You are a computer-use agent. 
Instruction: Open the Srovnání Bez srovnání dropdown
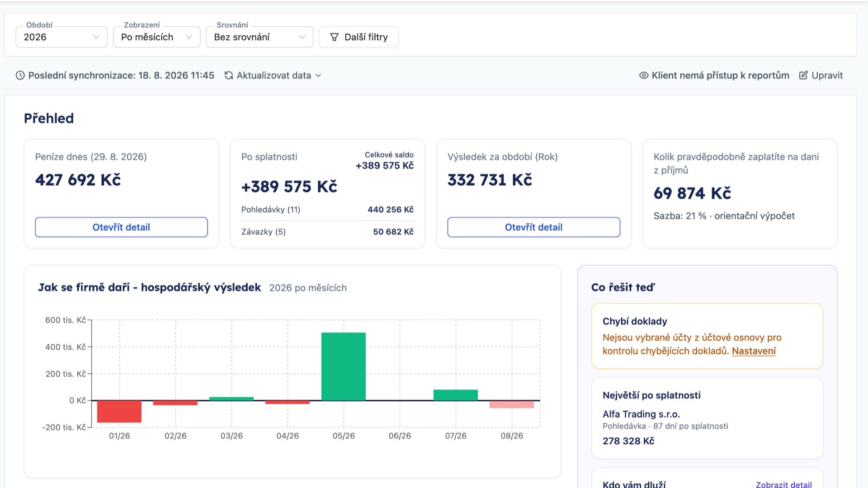[x=259, y=37]
